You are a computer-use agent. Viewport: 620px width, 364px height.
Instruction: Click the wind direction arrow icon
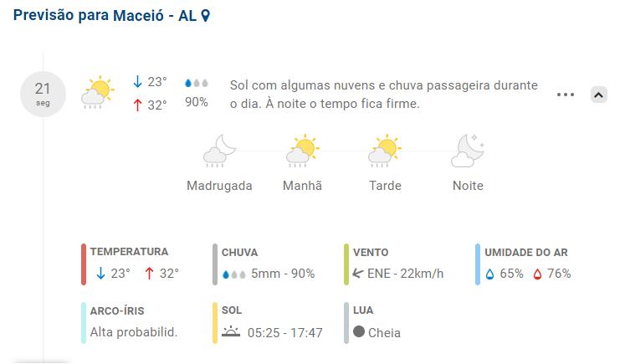coord(358,273)
